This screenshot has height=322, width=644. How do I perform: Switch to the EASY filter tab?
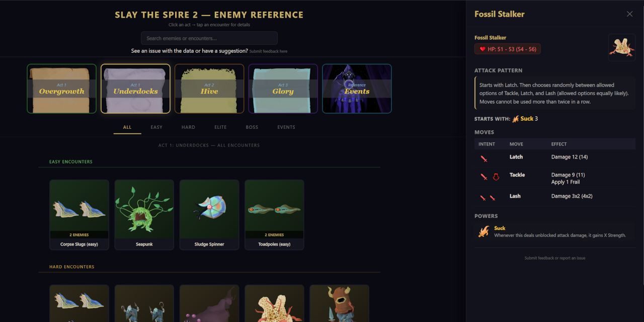156,127
